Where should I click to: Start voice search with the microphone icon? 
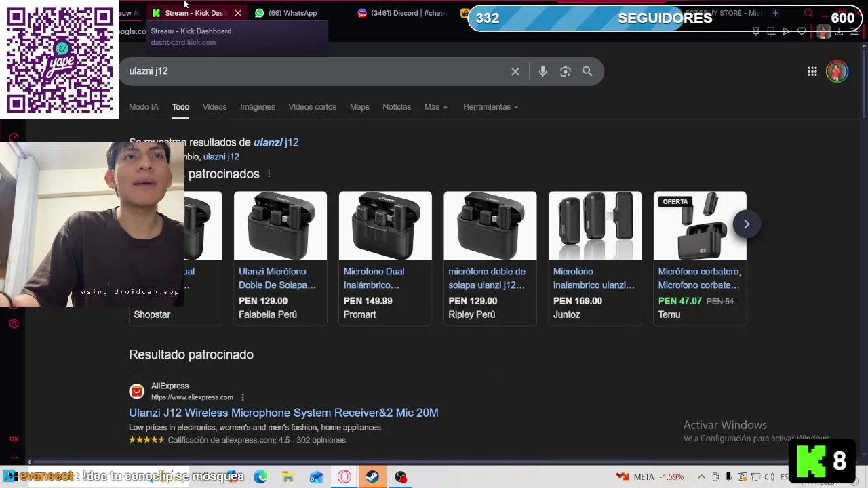coord(542,71)
